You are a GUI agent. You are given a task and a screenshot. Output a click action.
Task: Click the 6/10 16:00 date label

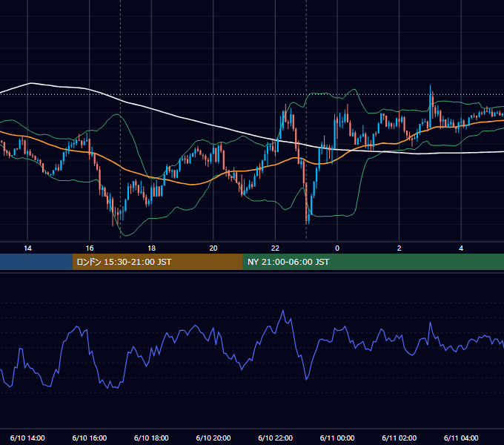click(90, 438)
